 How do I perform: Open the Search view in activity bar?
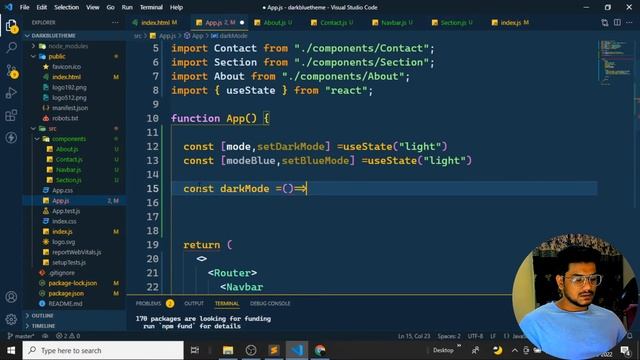point(11,48)
